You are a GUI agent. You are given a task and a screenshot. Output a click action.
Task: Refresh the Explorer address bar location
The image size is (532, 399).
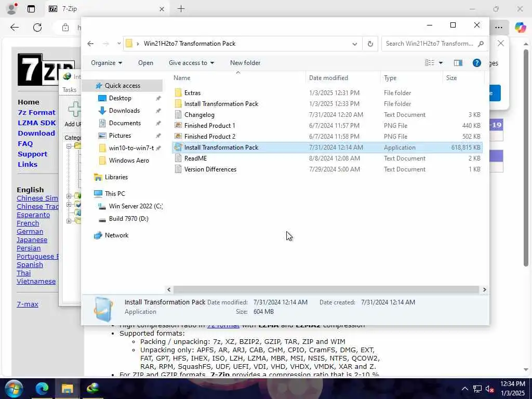370,44
